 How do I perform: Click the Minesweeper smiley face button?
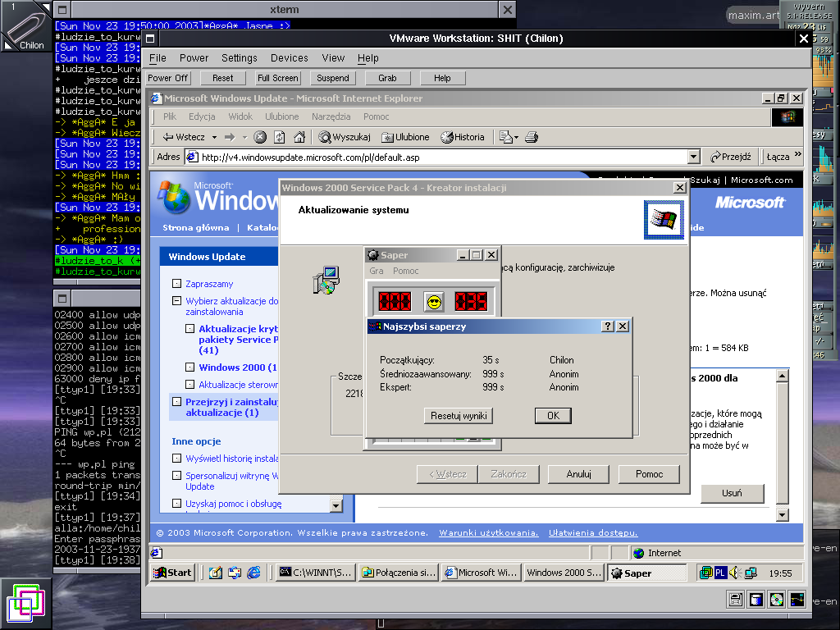click(x=434, y=301)
